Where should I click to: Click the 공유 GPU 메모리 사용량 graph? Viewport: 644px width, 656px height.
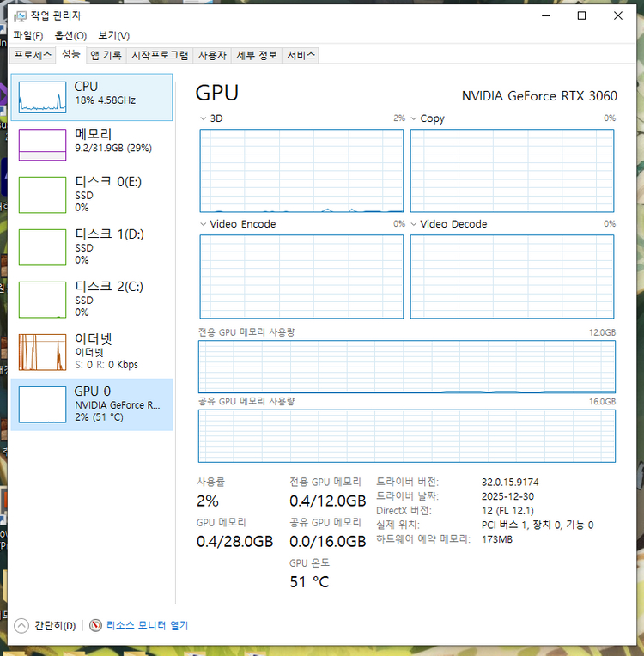tap(407, 436)
